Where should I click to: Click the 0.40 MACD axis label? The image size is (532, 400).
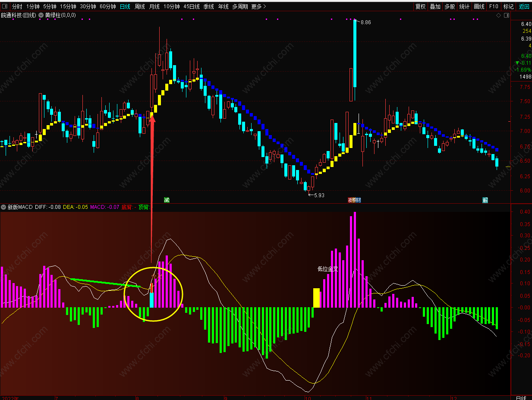coord(525,212)
